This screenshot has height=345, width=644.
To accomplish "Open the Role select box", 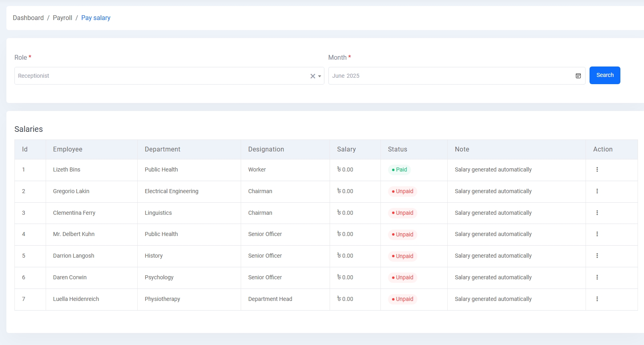I will 160,76.
